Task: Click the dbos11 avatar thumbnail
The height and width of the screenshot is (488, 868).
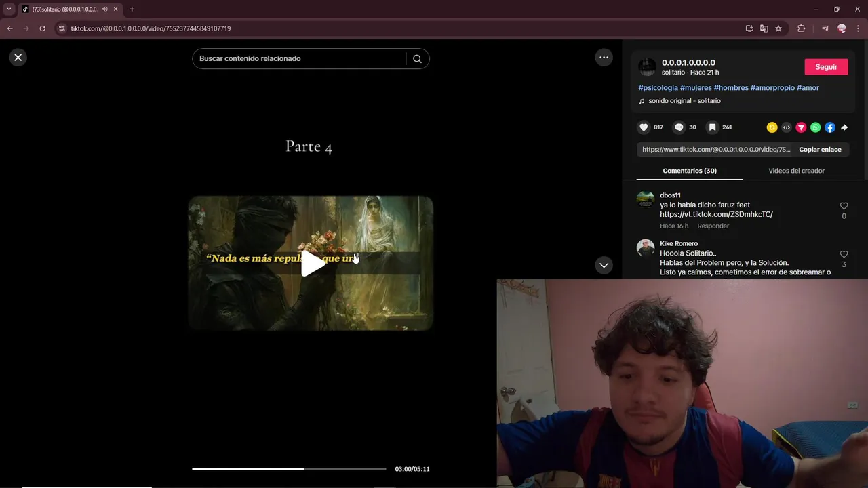Action: click(x=646, y=200)
